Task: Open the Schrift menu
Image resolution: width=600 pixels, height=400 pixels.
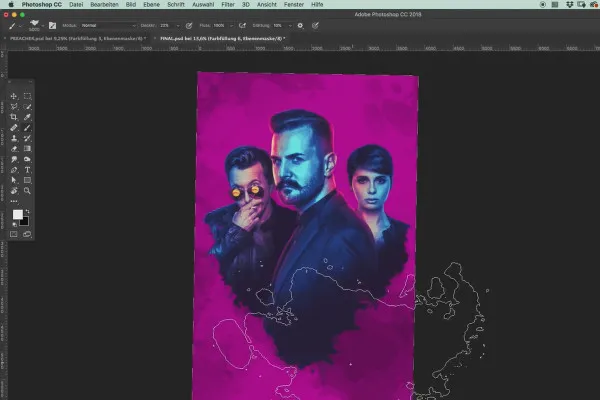Action: click(176, 5)
